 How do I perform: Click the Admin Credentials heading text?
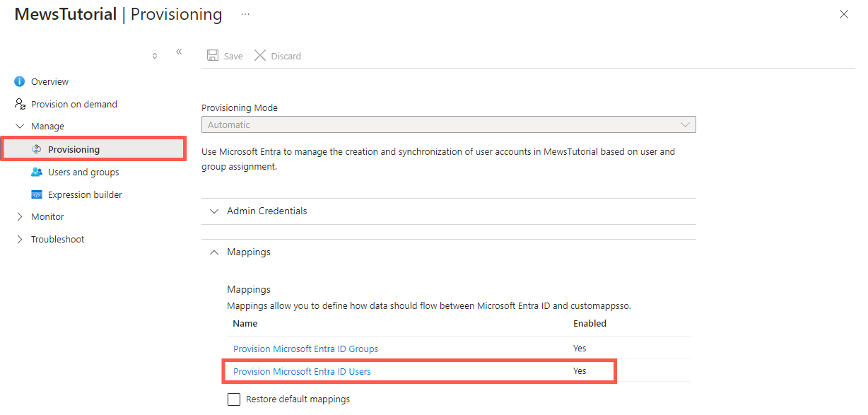(x=267, y=211)
